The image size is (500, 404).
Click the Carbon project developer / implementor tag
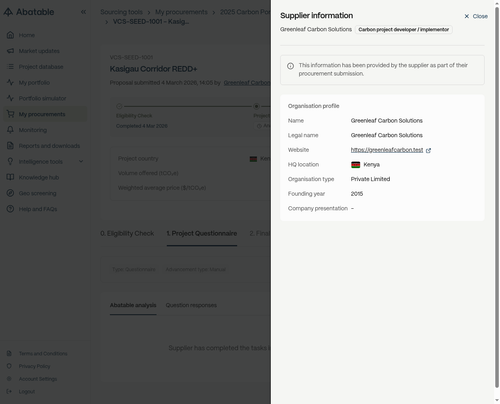(403, 30)
